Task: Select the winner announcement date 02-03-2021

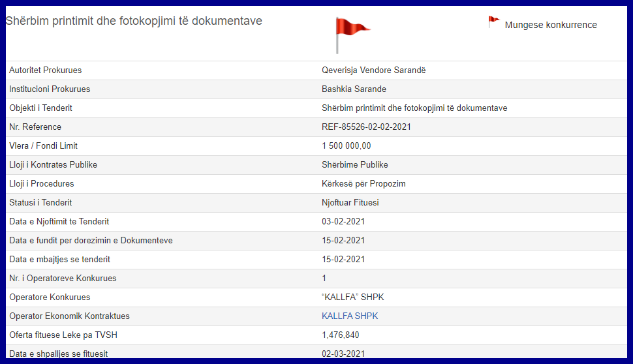Action: [x=343, y=354]
